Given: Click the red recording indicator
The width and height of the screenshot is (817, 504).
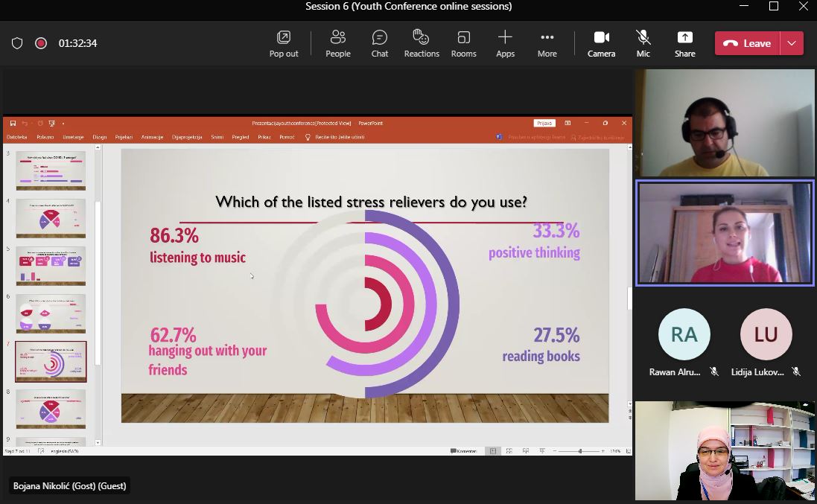Looking at the screenshot, I should coord(41,43).
